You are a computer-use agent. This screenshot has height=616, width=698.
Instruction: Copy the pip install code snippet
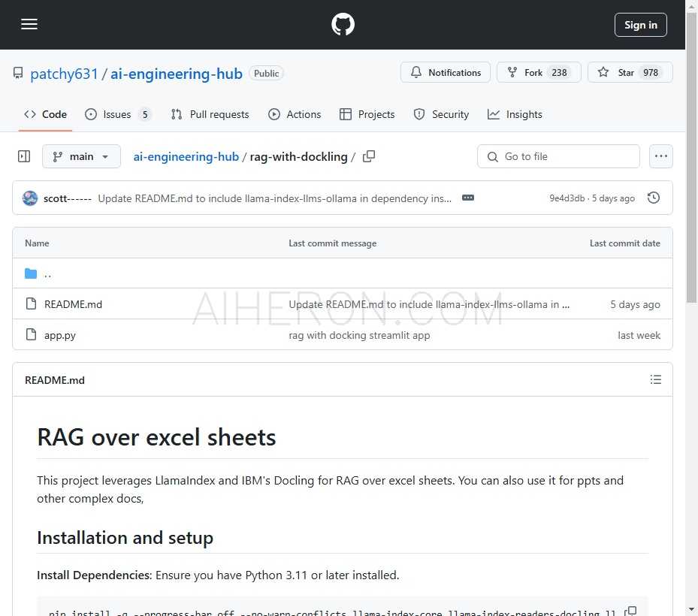[631, 610]
